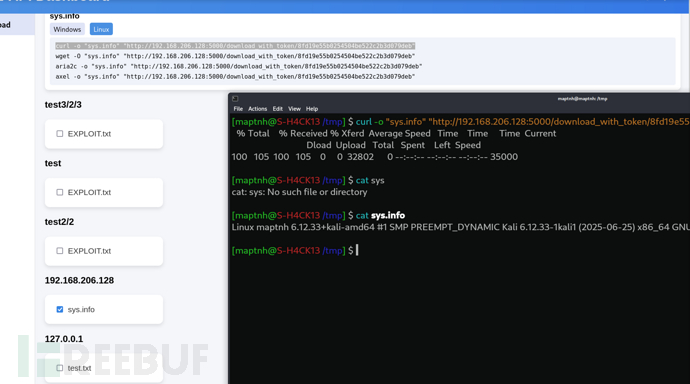The height and width of the screenshot is (384, 690).
Task: Open the terminal Edit menu
Action: 278,109
